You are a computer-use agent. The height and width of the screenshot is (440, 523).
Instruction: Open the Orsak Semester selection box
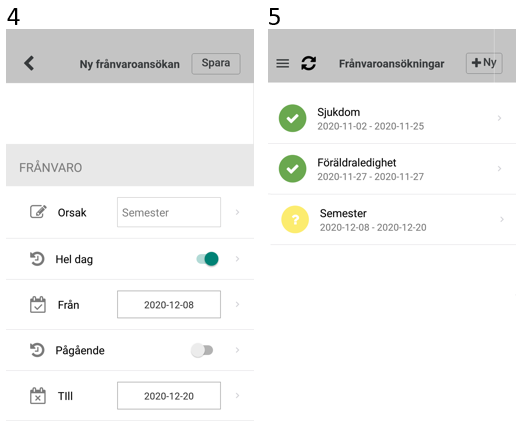point(169,212)
